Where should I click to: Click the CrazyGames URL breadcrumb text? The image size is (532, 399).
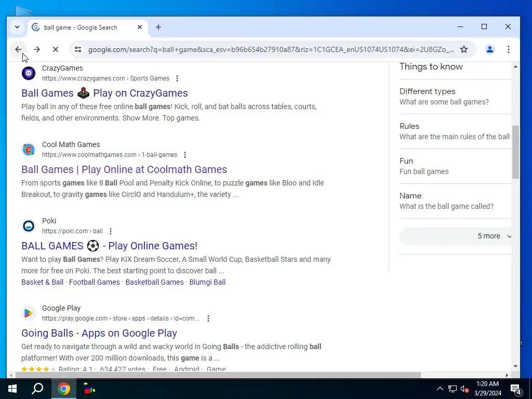105,78
